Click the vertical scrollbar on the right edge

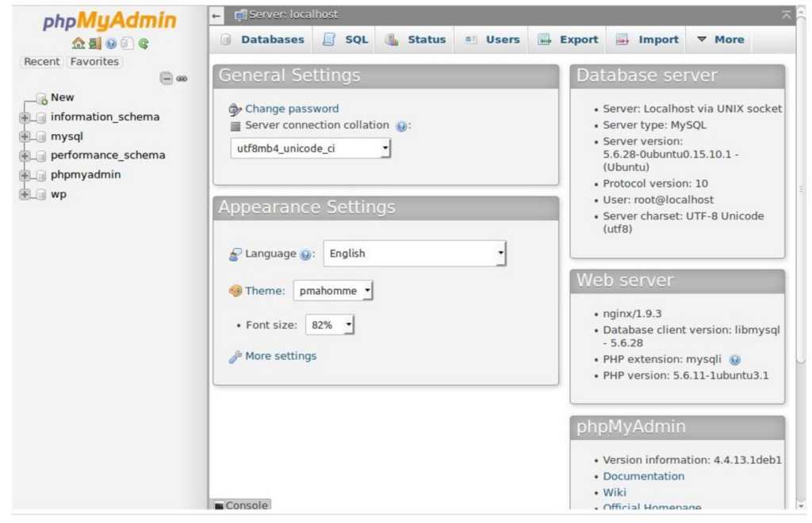click(801, 190)
